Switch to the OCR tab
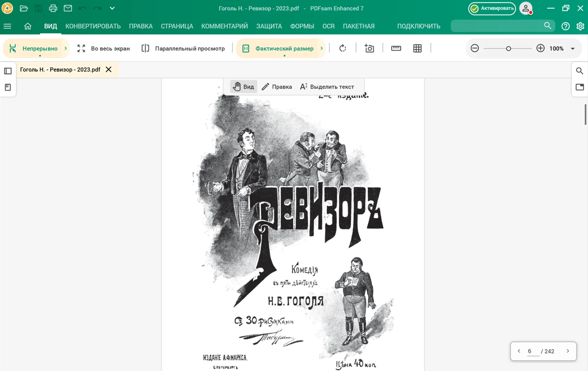 click(x=328, y=26)
